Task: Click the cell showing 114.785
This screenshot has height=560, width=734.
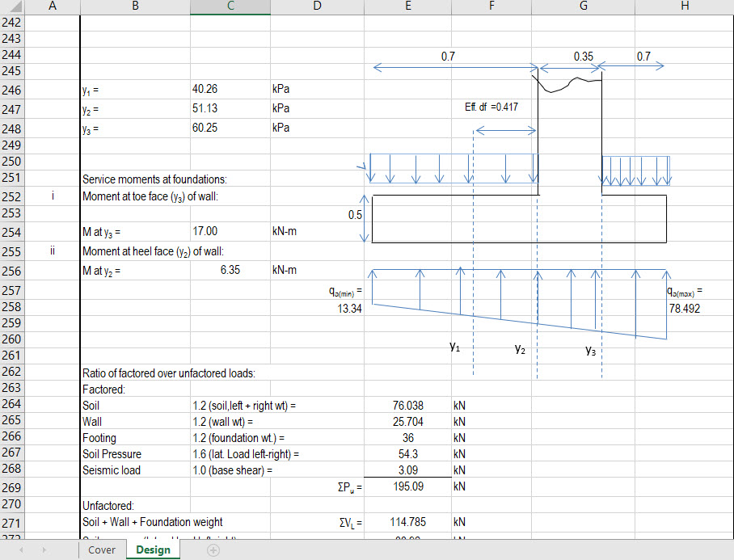Action: pos(407,521)
